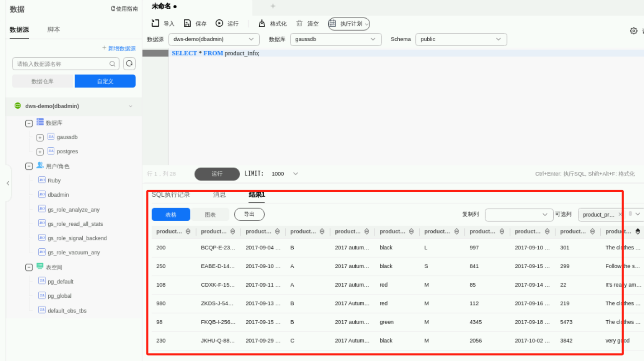Select gs_role_vacuum_any role
This screenshot has height=361, width=644.
point(74,252)
